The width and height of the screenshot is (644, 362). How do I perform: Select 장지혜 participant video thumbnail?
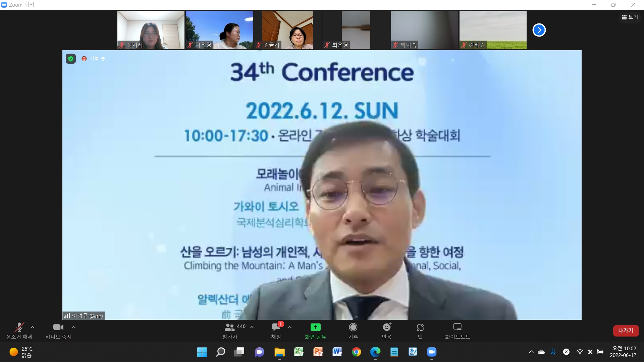151,30
